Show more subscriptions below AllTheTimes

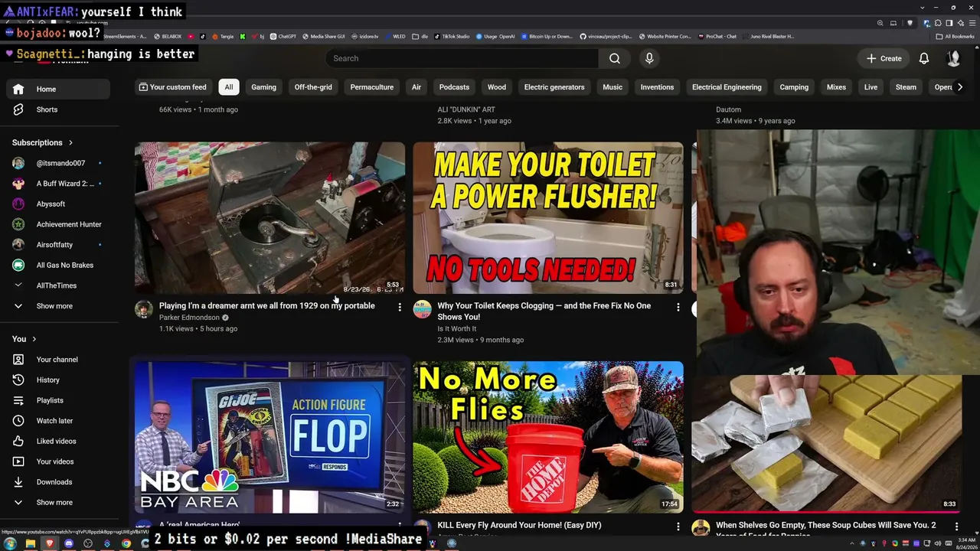point(58,306)
